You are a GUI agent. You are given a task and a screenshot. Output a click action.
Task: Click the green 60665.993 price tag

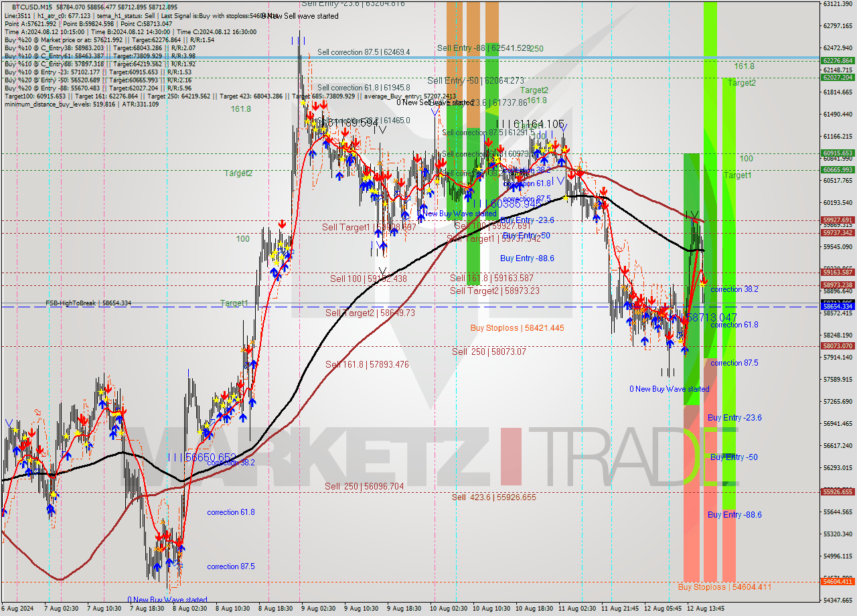pyautogui.click(x=837, y=170)
